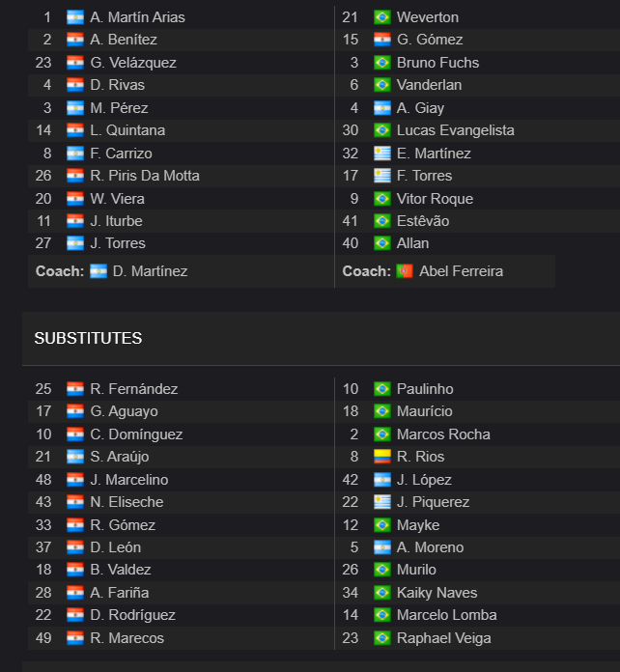This screenshot has width=620, height=672.
Task: Open Raphael Veiga player link
Action: point(444,637)
